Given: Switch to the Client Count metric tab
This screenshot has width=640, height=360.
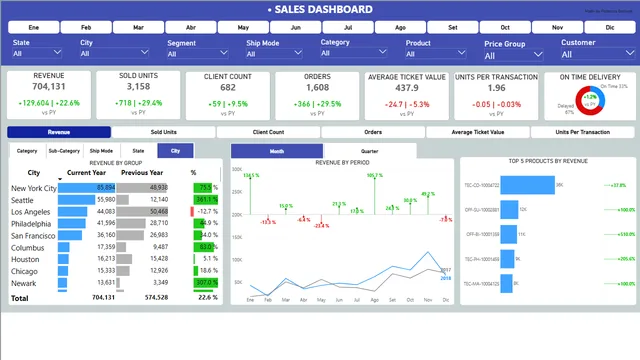Looking at the screenshot, I should [x=268, y=132].
